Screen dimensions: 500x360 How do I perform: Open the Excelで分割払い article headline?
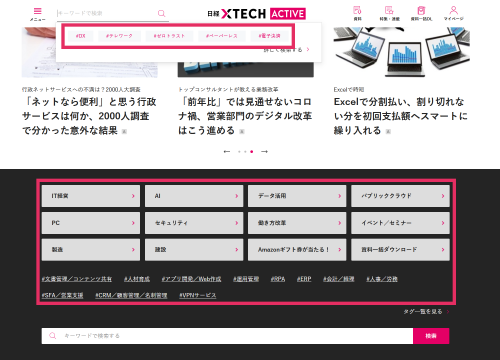(x=401, y=116)
